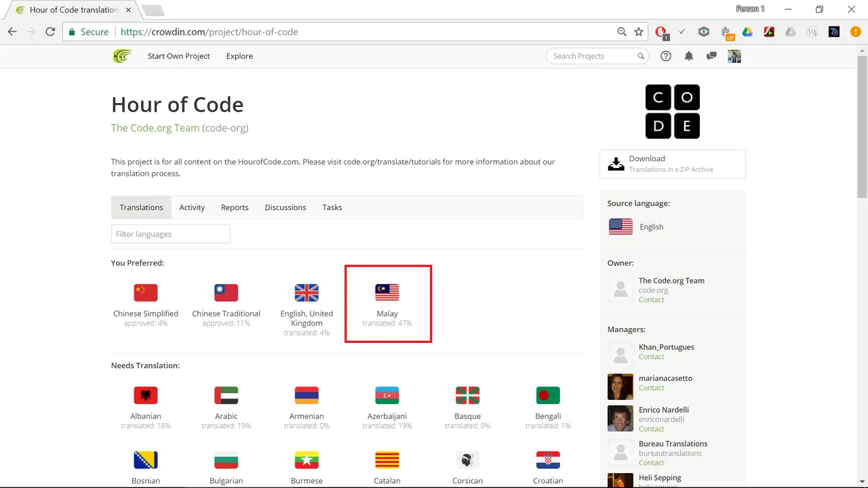Select the Chinese Traditional flag
Screen dimensions: 868x488
(226, 293)
